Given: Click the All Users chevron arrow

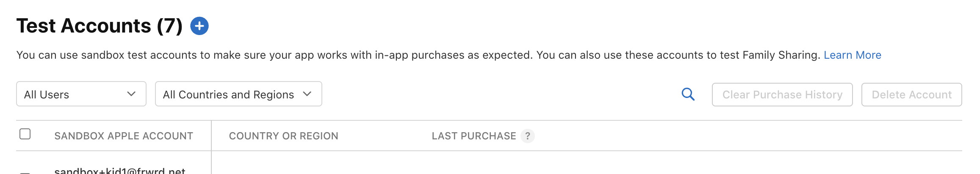Looking at the screenshot, I should pos(131,94).
